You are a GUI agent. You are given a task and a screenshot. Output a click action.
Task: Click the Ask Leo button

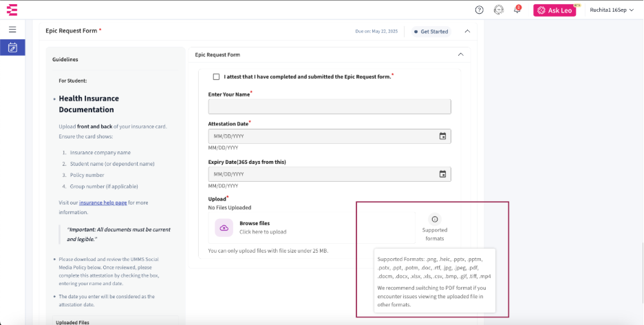coord(555,10)
